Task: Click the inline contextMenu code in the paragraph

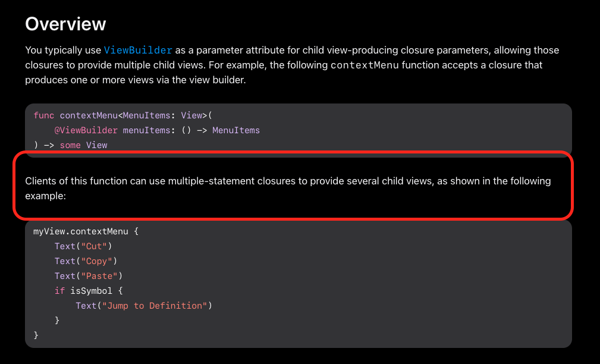Action: (365, 65)
